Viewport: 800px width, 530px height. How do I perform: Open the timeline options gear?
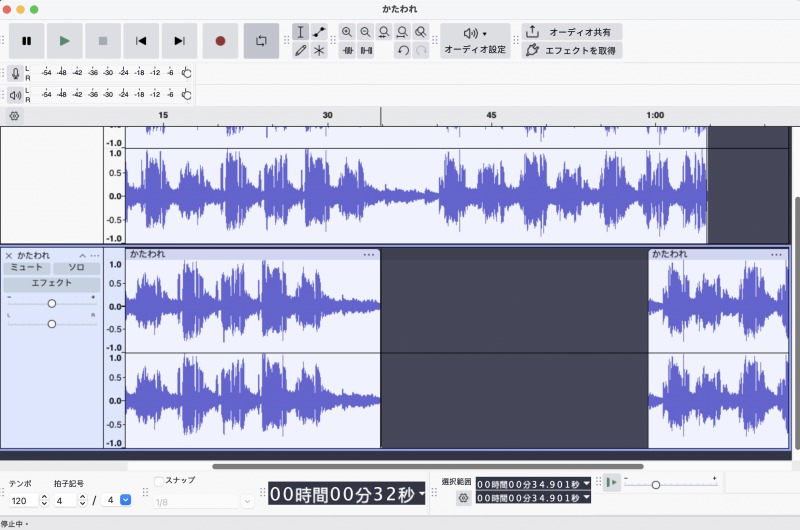pyautogui.click(x=14, y=116)
